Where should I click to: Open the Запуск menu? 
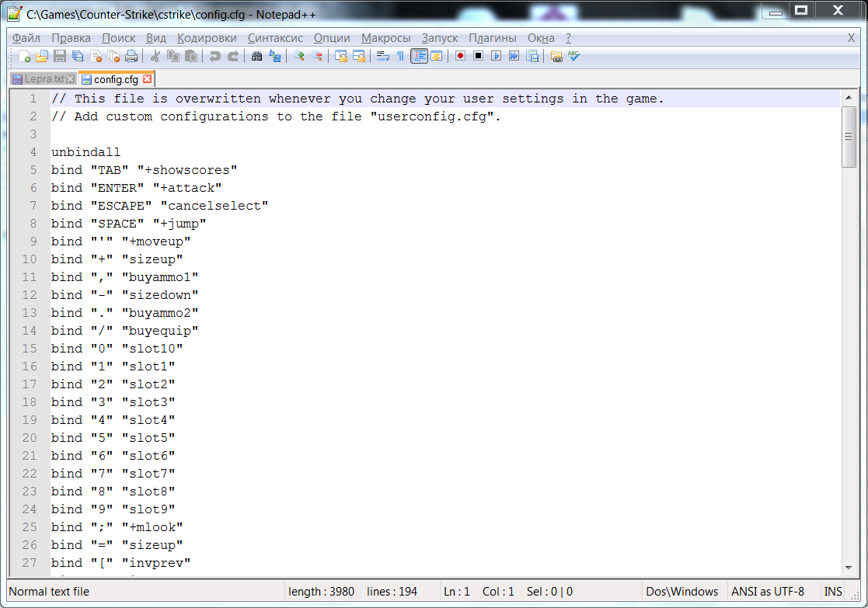(440, 38)
